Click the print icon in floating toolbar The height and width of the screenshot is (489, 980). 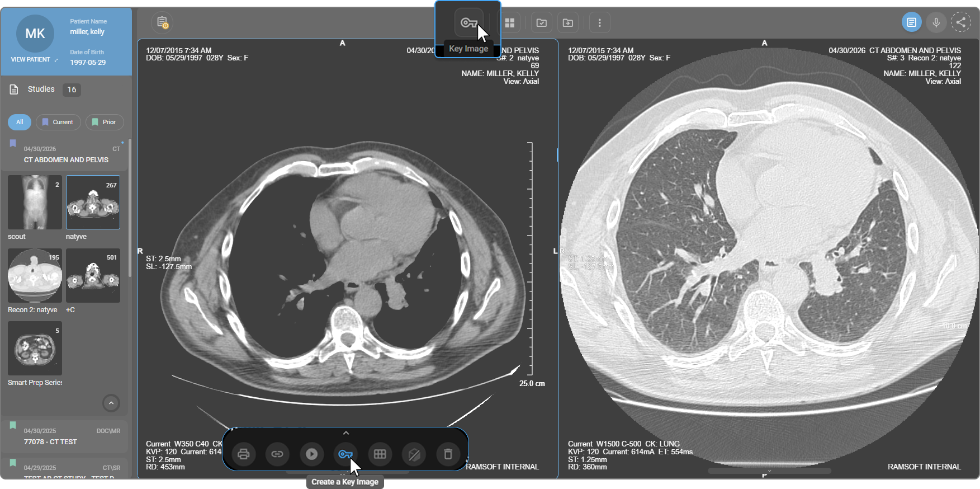pyautogui.click(x=243, y=454)
